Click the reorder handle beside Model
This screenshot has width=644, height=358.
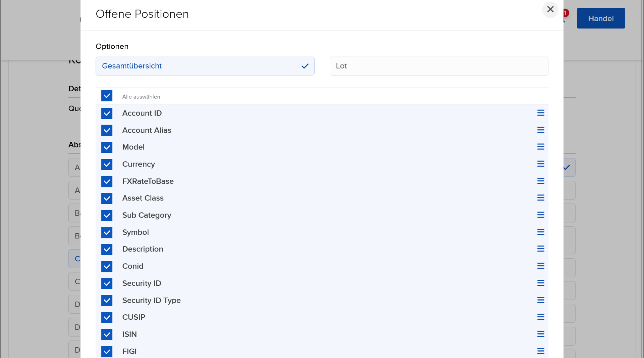click(x=541, y=147)
